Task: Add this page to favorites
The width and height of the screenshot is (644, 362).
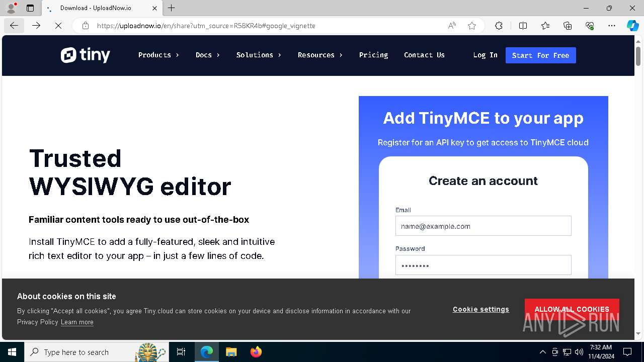Action: pyautogui.click(x=472, y=26)
